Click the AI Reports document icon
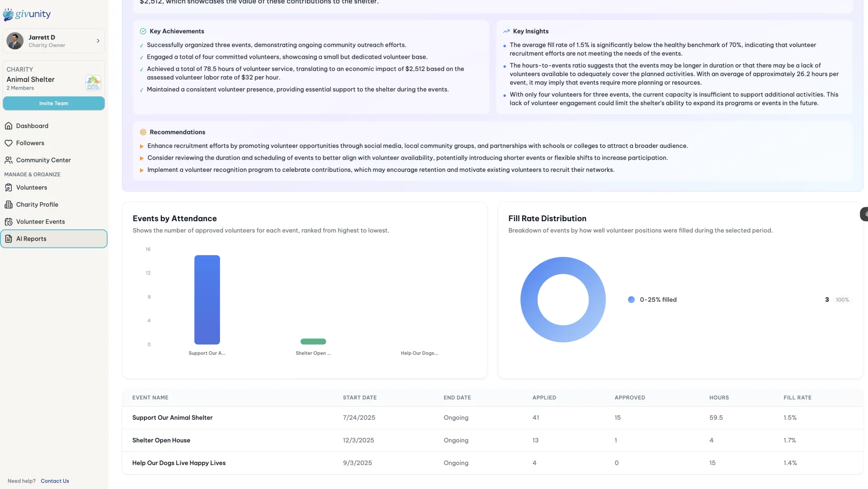868x489 pixels. pyautogui.click(x=9, y=238)
